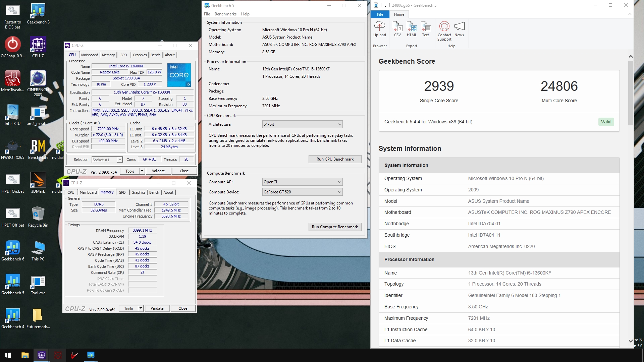Click Run CPU Benchmark button
This screenshot has height=362, width=644.
click(335, 159)
